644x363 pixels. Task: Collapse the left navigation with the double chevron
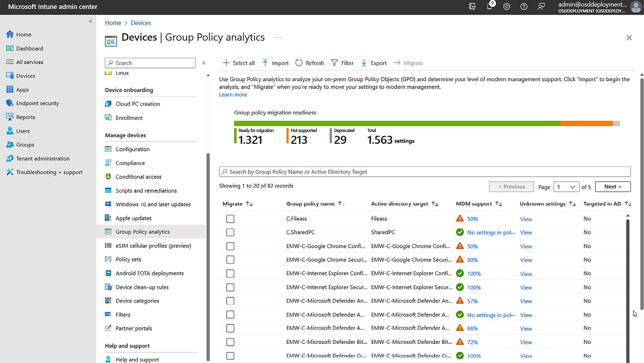click(x=90, y=21)
